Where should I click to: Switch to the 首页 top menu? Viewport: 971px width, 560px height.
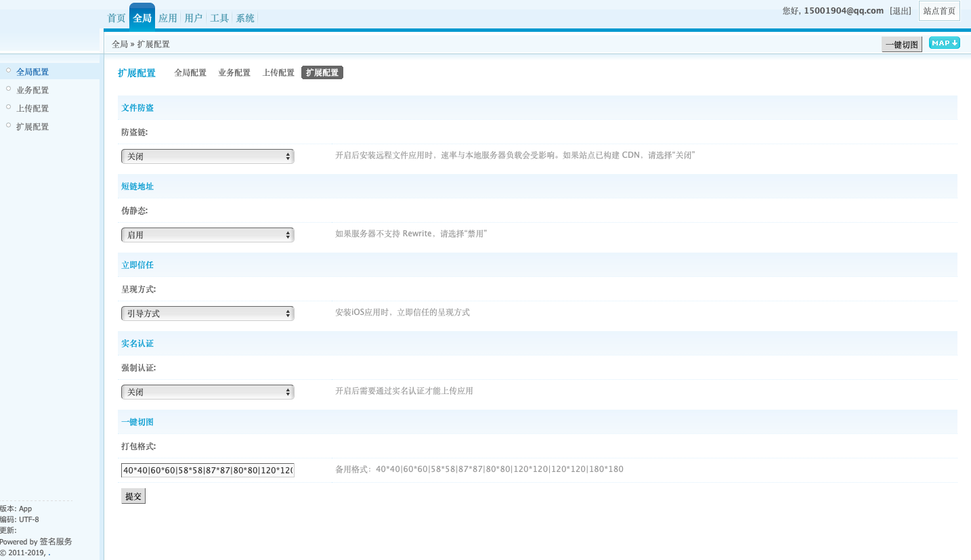(116, 18)
